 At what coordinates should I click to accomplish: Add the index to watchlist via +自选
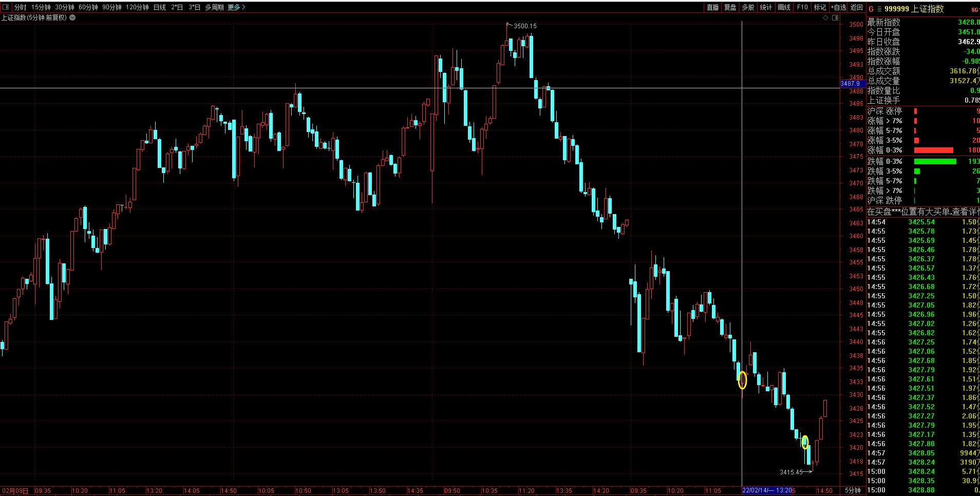click(x=838, y=7)
